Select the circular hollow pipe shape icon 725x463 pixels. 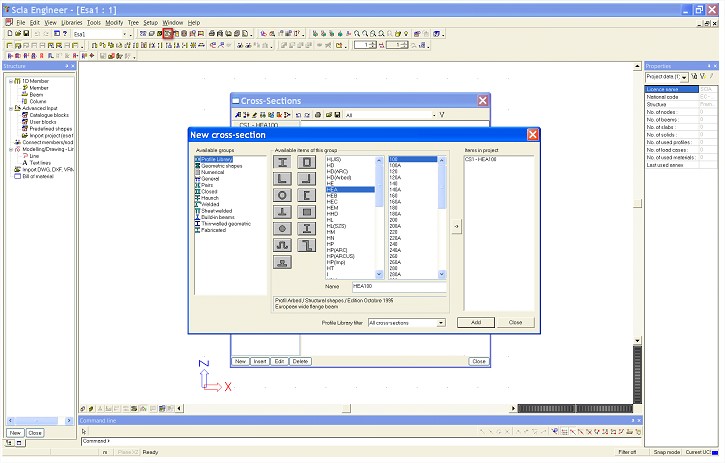point(283,195)
